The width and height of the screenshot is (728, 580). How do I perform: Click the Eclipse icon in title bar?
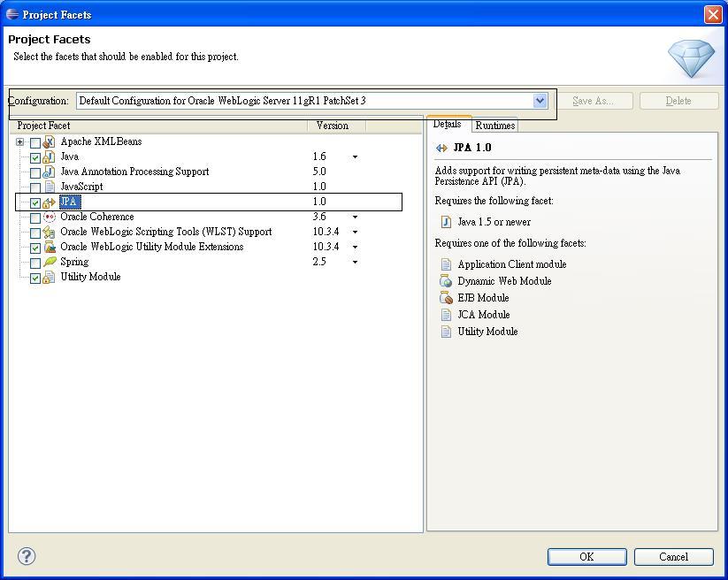[x=12, y=14]
